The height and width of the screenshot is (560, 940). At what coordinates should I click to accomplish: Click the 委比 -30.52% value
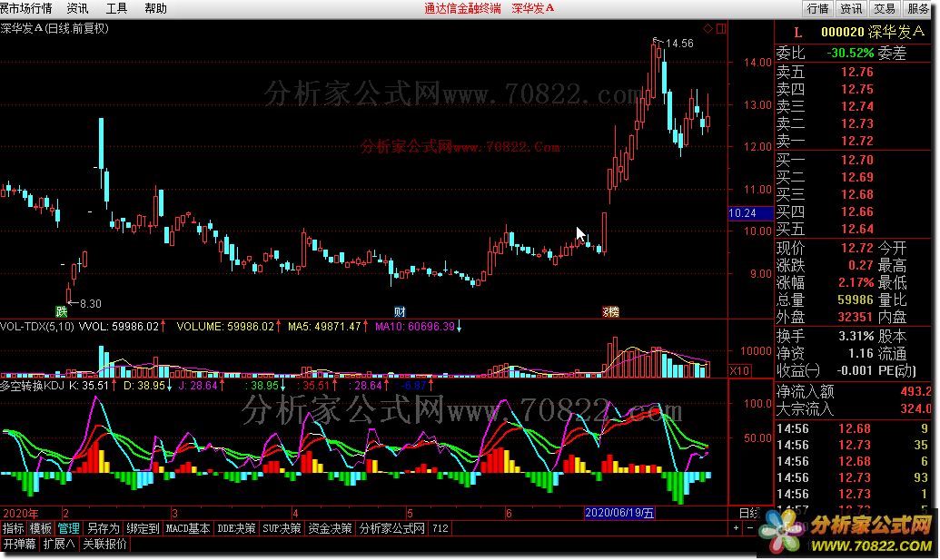point(850,53)
